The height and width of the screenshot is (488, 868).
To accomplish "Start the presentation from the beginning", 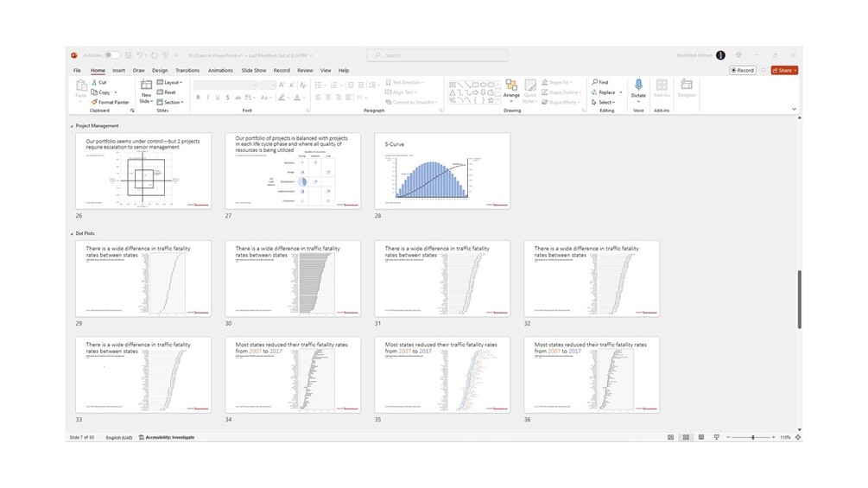I will 165,55.
